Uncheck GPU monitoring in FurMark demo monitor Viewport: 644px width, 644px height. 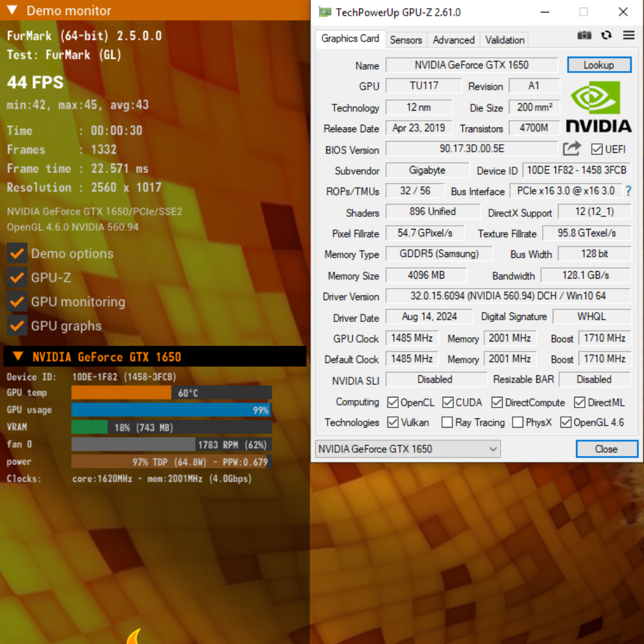pos(17,302)
